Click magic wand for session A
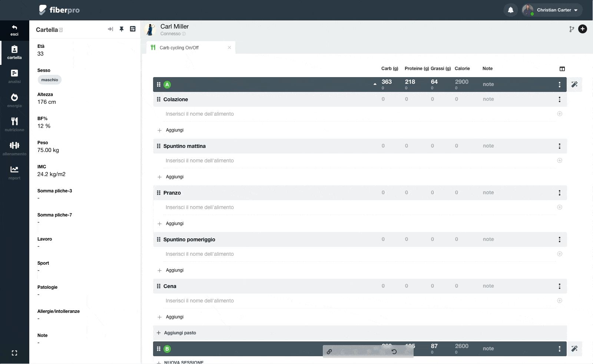Screen dimensions: 593x364 (574, 85)
